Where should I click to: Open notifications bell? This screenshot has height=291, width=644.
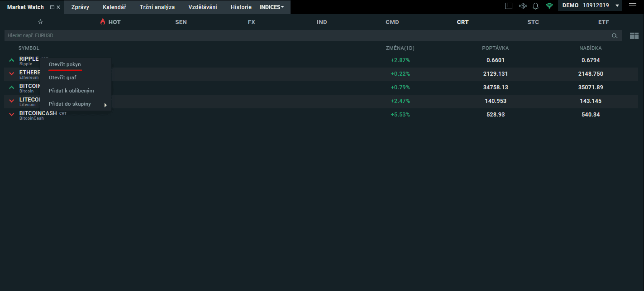click(x=536, y=6)
